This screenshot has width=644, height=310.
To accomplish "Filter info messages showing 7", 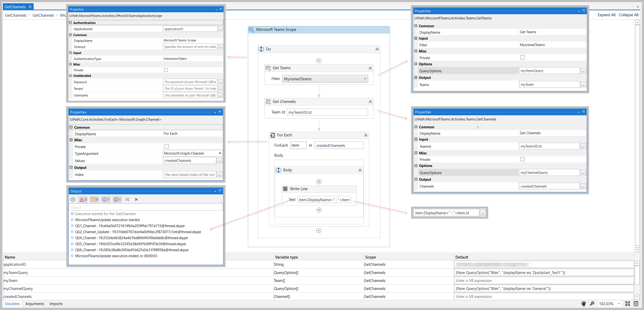I will 106,200.
